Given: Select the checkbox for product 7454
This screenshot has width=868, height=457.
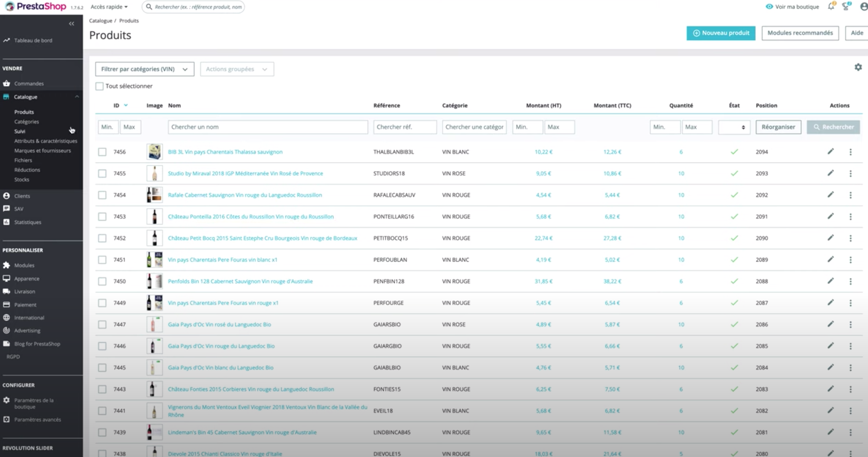Looking at the screenshot, I should [102, 195].
